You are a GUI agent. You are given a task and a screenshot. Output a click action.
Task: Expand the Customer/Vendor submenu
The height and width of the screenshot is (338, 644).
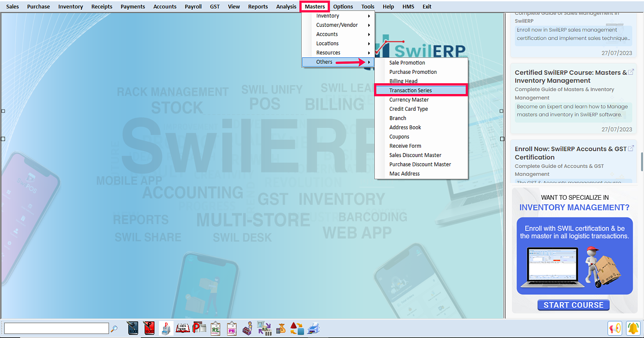[x=338, y=25]
